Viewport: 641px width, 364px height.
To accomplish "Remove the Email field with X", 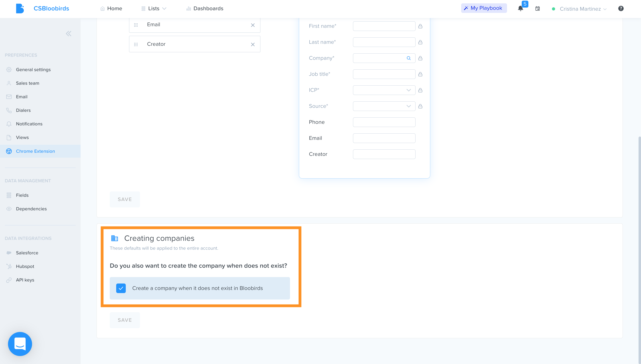I will point(253,25).
